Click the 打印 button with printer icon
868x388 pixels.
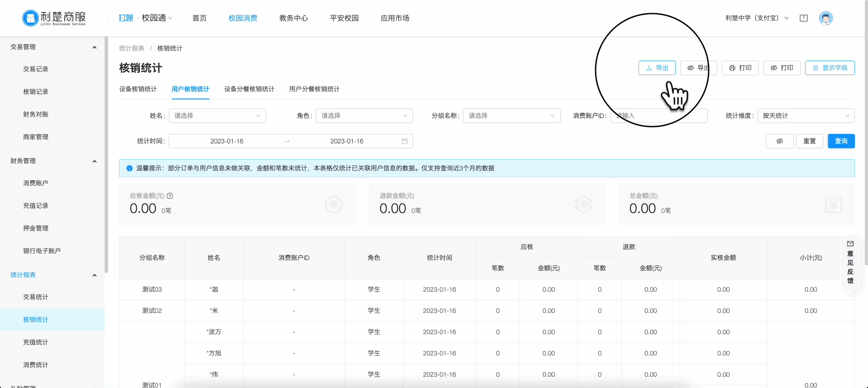coord(740,68)
